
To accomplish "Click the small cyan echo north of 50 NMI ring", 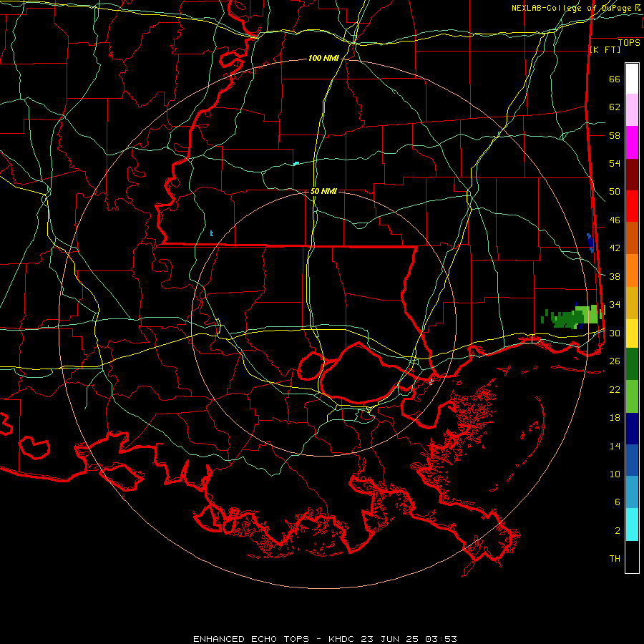I will point(296,163).
